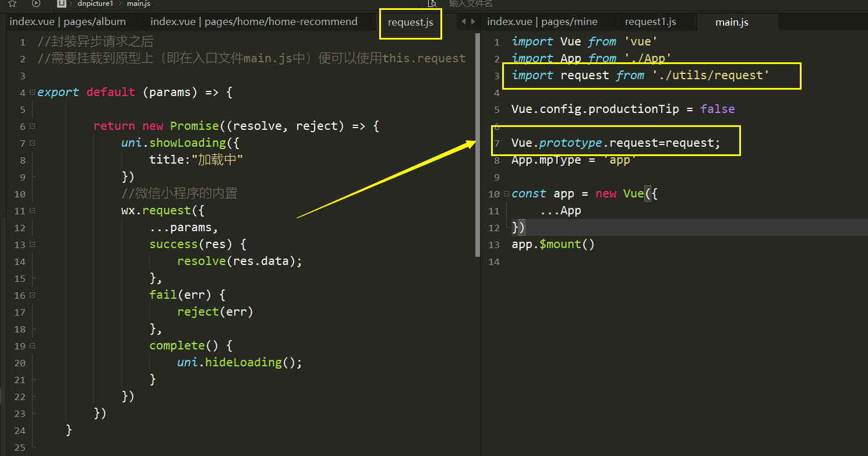Click "import Vue from 'vue'" line
The width and height of the screenshot is (868, 456).
[585, 41]
